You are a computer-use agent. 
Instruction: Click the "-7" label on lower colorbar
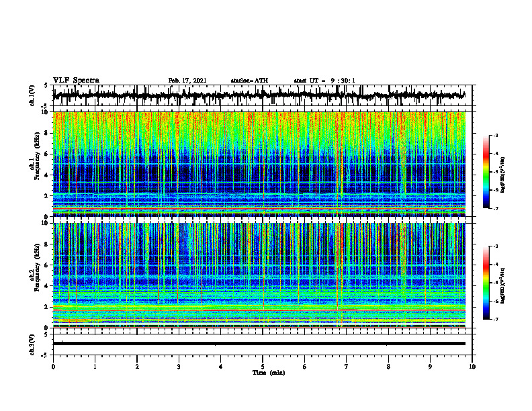pyautogui.click(x=496, y=319)
